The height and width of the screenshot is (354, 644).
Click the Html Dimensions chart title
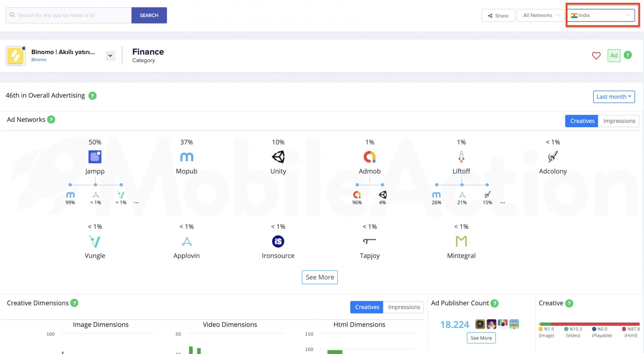coord(359,325)
